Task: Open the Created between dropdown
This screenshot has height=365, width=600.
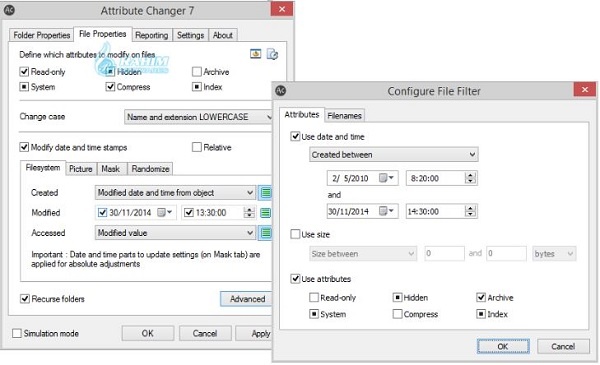Action: [393, 155]
